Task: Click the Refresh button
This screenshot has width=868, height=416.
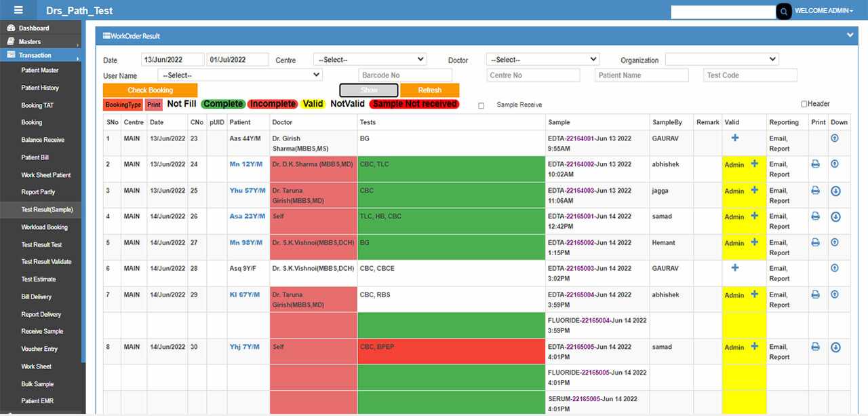Action: (429, 90)
